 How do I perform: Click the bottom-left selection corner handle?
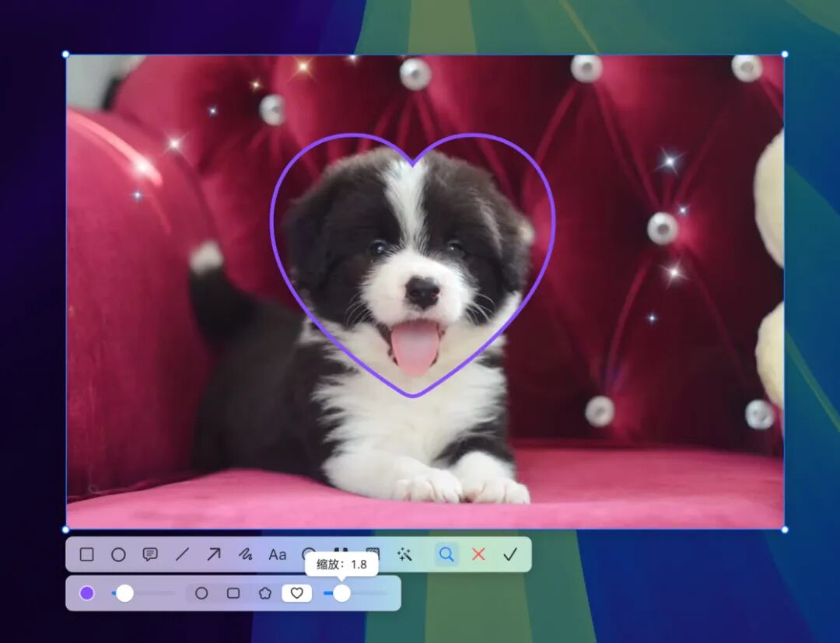[x=65, y=530]
